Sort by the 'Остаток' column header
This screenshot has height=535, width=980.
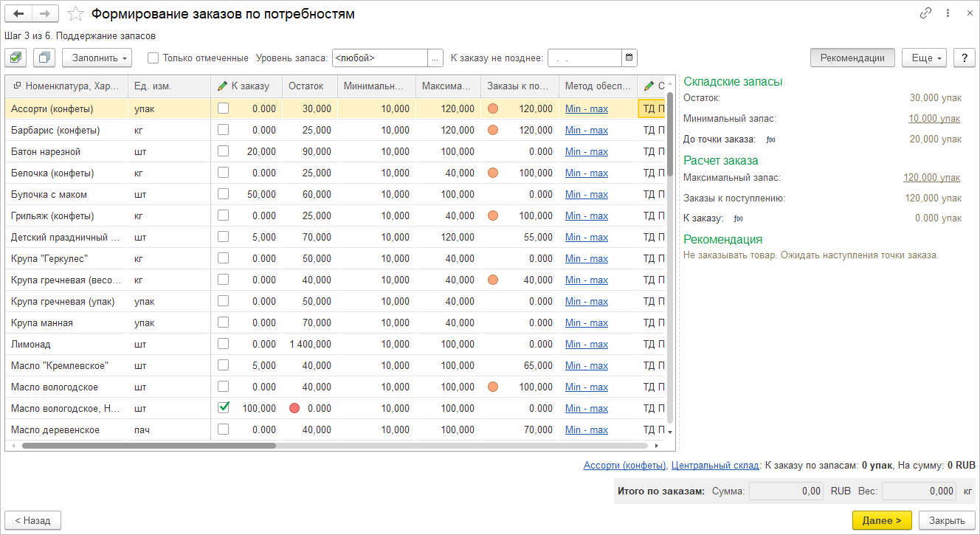[306, 86]
